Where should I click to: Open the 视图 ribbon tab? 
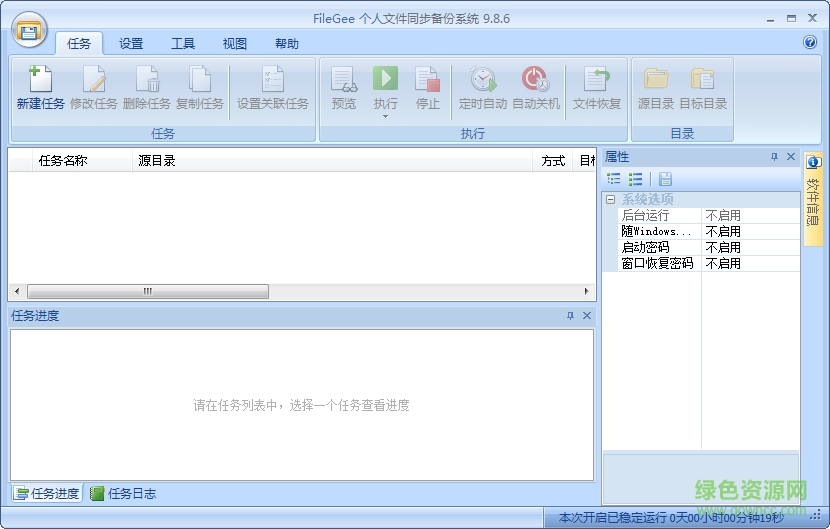tap(234, 43)
